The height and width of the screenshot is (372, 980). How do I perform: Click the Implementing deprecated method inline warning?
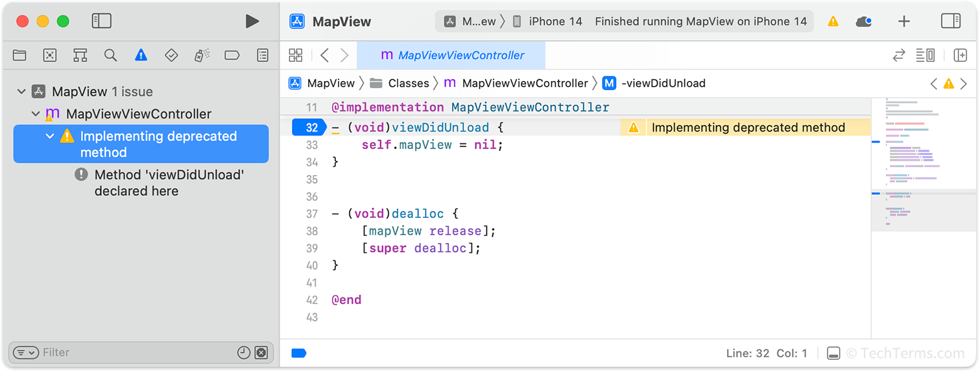(x=746, y=128)
